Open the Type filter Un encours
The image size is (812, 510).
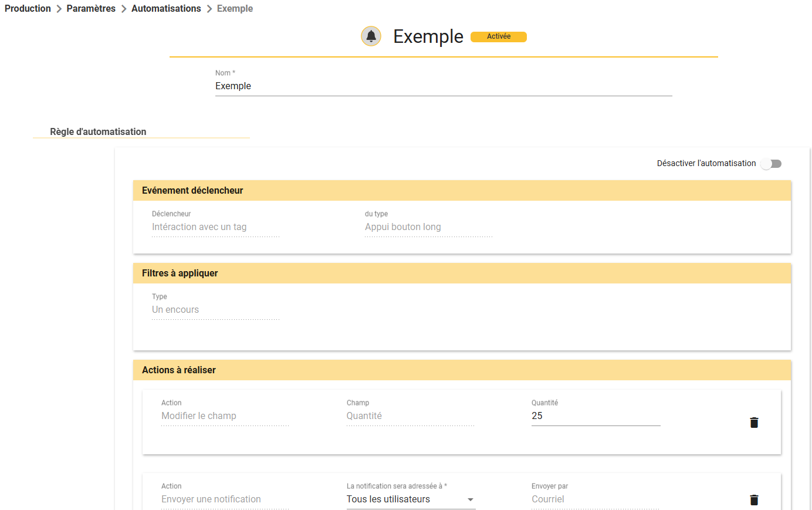click(x=216, y=310)
